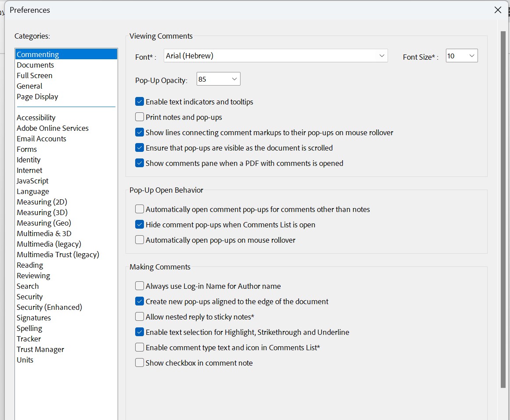The width and height of the screenshot is (510, 420).
Task: Disable text indicators and tooltips checkbox
Action: (140, 102)
